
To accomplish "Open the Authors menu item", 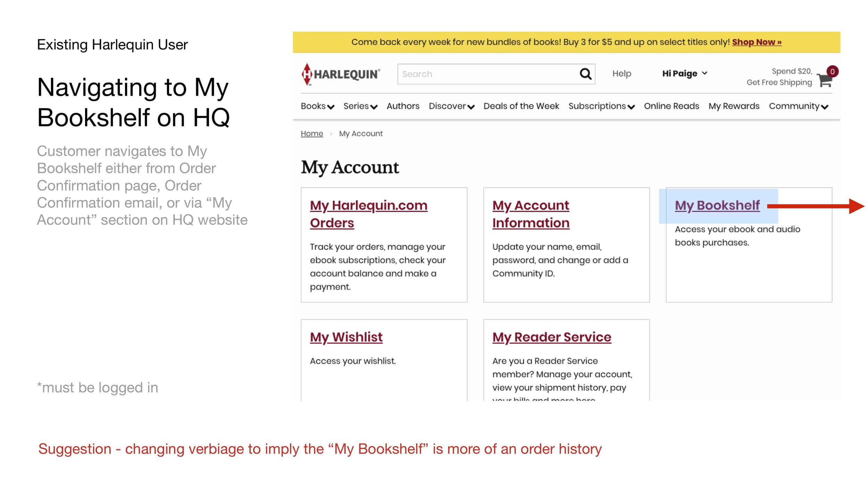I will click(403, 106).
